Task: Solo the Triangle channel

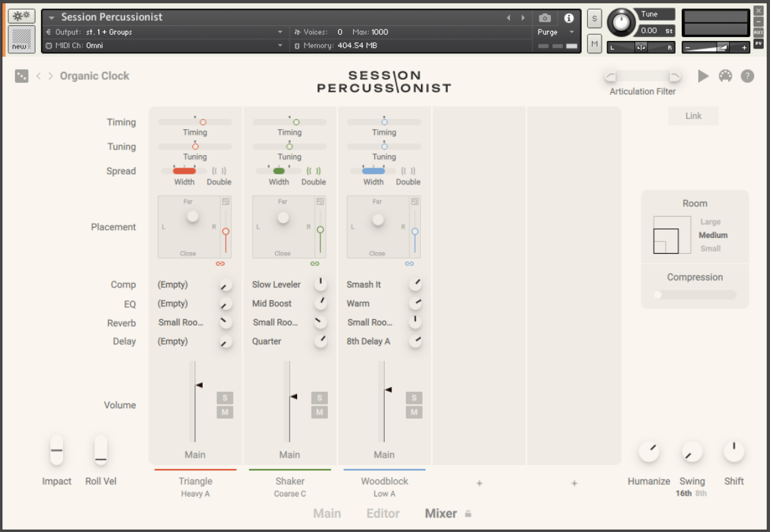Action: [224, 398]
